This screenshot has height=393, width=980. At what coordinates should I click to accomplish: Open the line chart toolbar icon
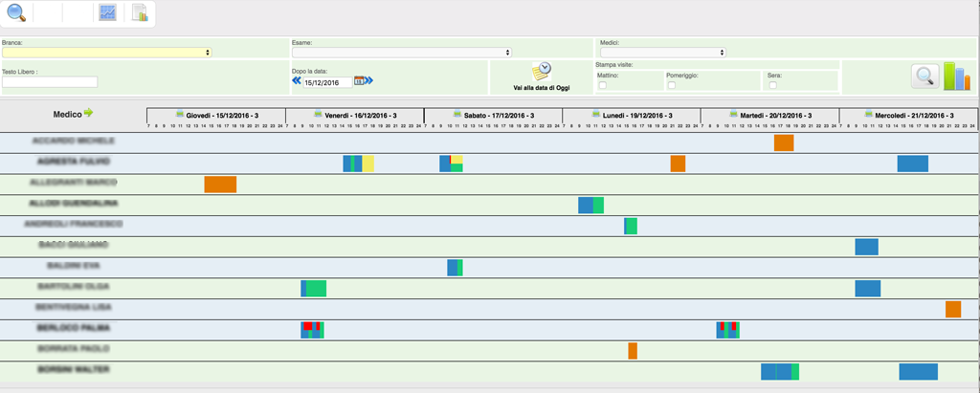(108, 13)
